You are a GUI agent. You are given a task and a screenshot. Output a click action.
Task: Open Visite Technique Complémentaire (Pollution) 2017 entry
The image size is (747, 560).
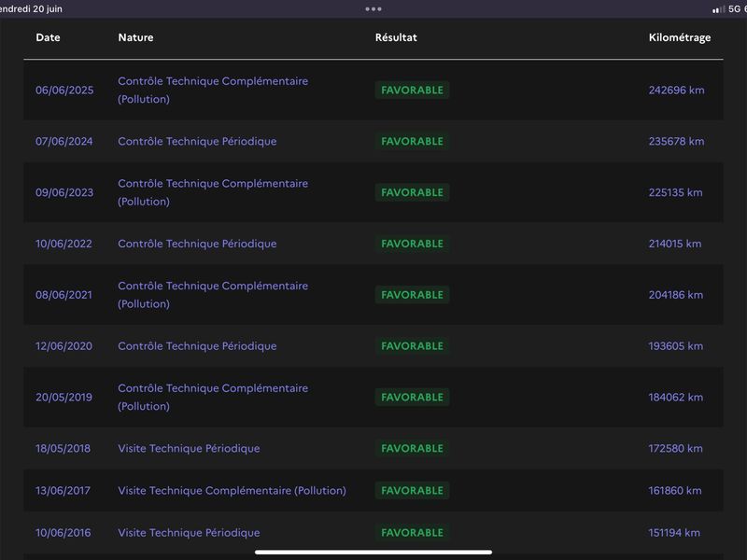click(232, 491)
